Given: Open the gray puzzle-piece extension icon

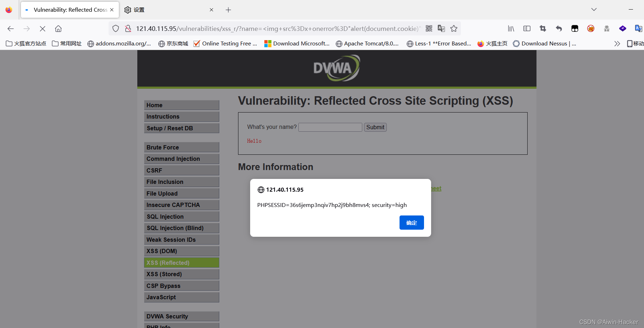Looking at the screenshot, I should point(607,28).
